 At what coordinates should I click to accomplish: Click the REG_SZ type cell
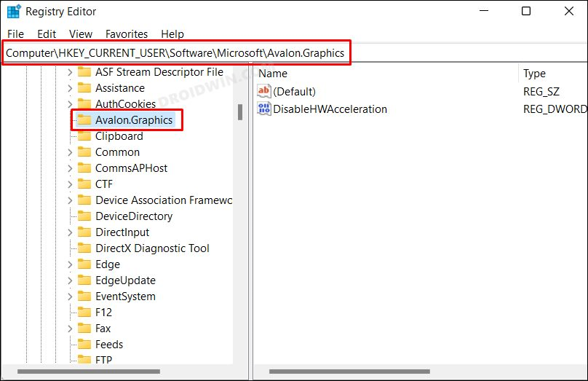pos(541,92)
